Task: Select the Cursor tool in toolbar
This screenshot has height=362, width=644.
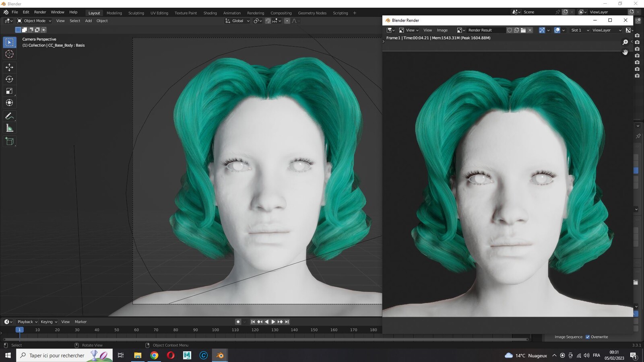Action: click(10, 54)
